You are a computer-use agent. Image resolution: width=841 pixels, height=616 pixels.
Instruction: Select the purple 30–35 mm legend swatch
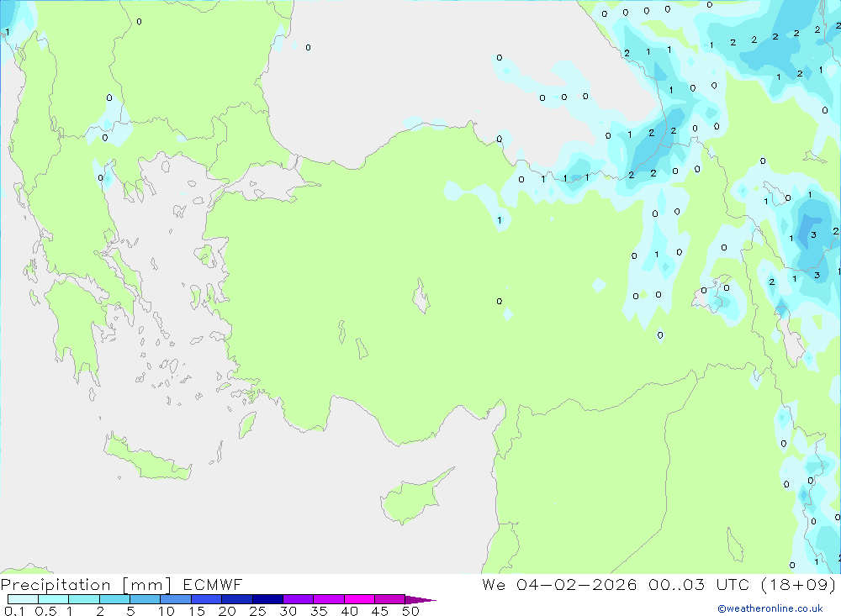(299, 599)
